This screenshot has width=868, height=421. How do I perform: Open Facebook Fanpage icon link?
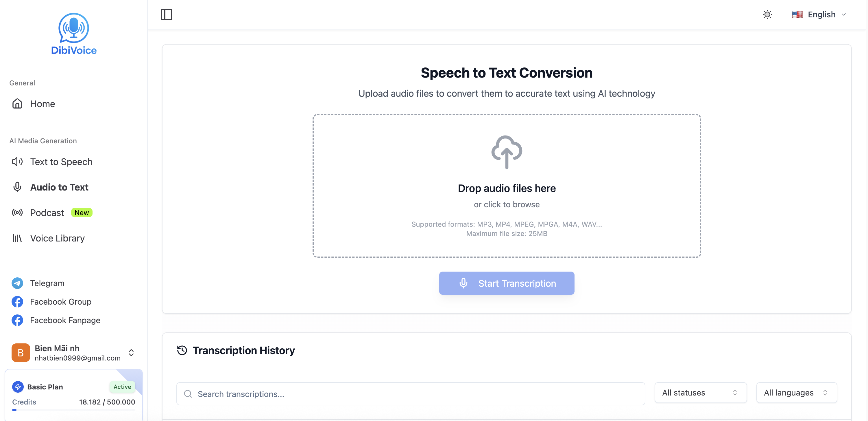click(17, 321)
